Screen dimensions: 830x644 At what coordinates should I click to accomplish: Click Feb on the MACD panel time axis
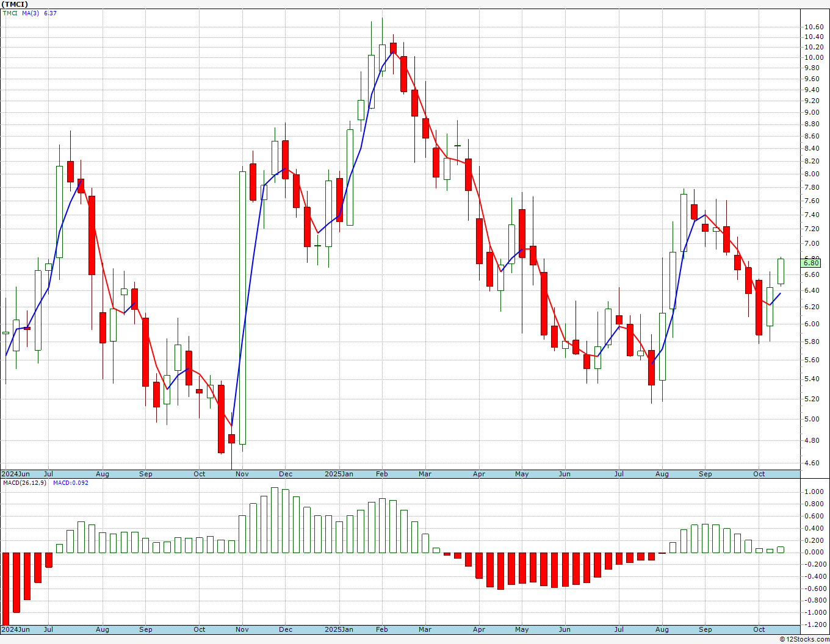point(382,629)
